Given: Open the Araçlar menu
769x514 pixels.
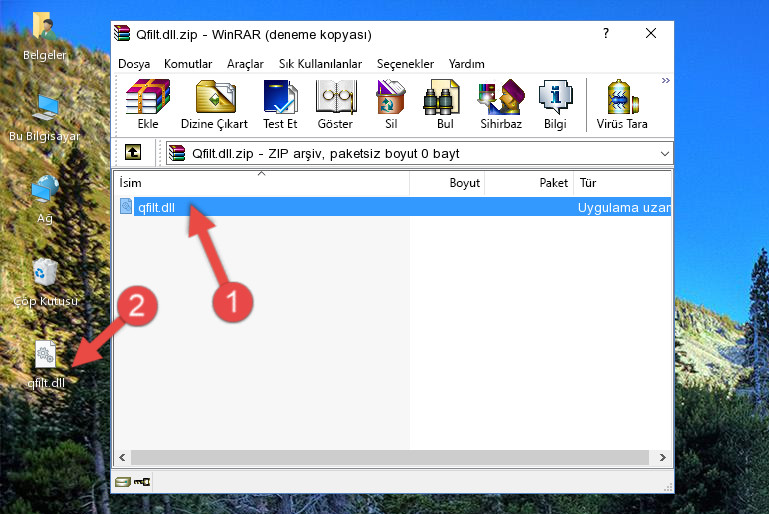Looking at the screenshot, I should pyautogui.click(x=245, y=64).
